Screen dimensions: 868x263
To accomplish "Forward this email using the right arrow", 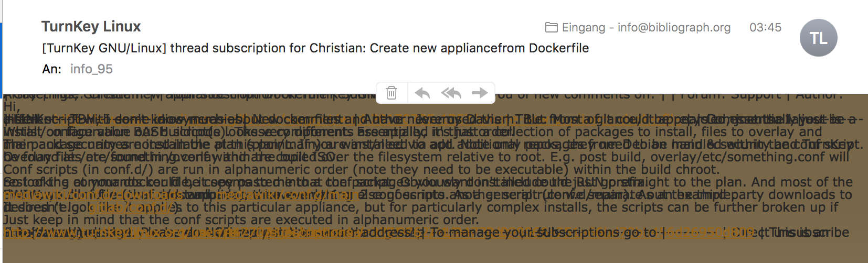I will click(480, 93).
